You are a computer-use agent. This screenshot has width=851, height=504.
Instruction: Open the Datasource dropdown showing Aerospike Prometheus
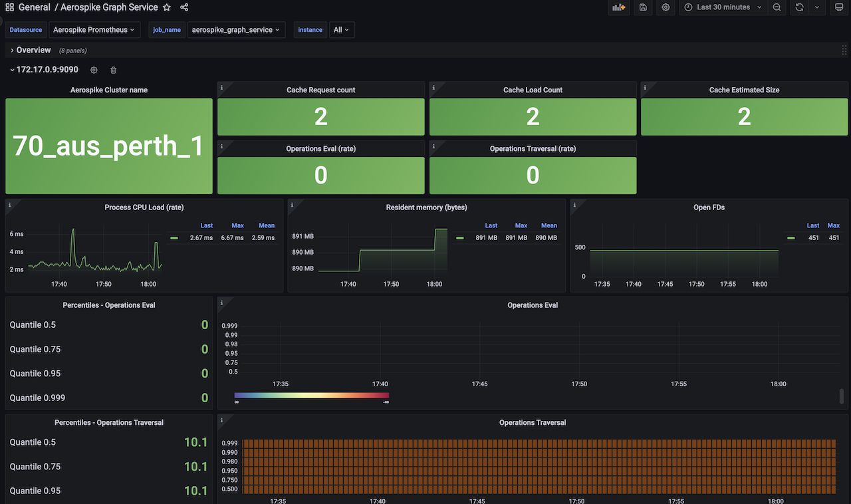pos(94,30)
